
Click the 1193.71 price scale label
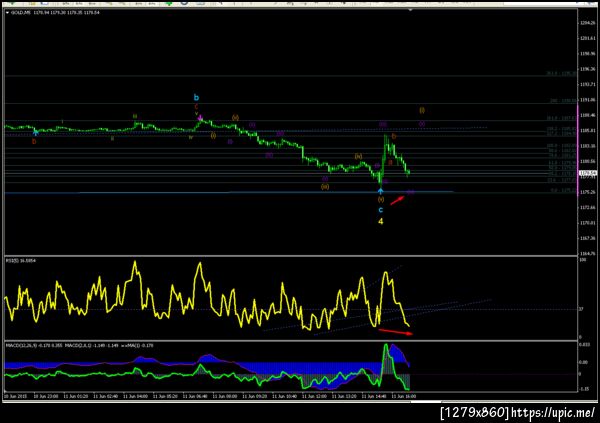tap(587, 84)
